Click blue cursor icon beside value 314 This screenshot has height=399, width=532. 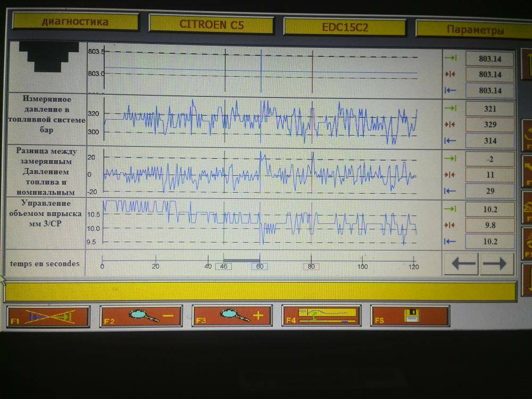[x=450, y=140]
